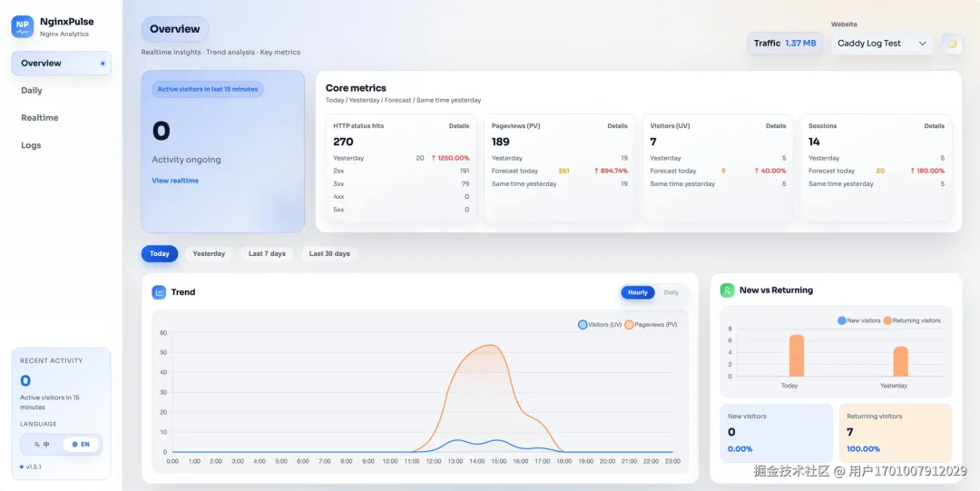Select the Hourly trend toggle
The height and width of the screenshot is (491, 980).
click(638, 292)
